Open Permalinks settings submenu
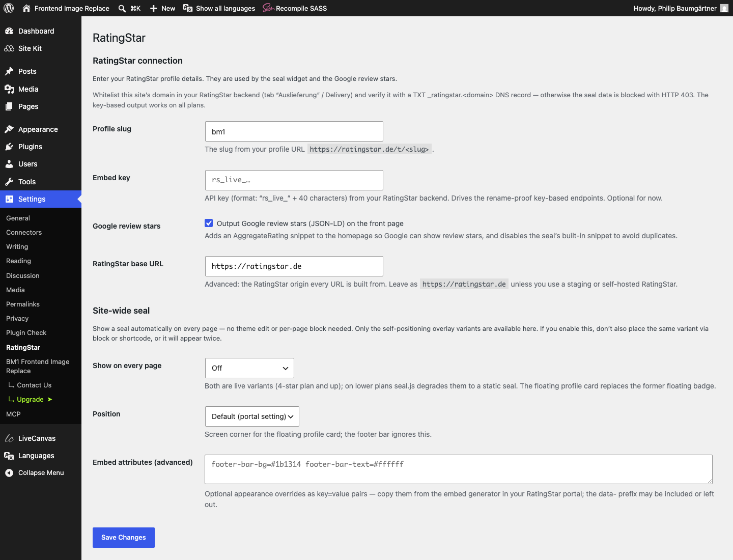The width and height of the screenshot is (733, 560). [x=23, y=304]
